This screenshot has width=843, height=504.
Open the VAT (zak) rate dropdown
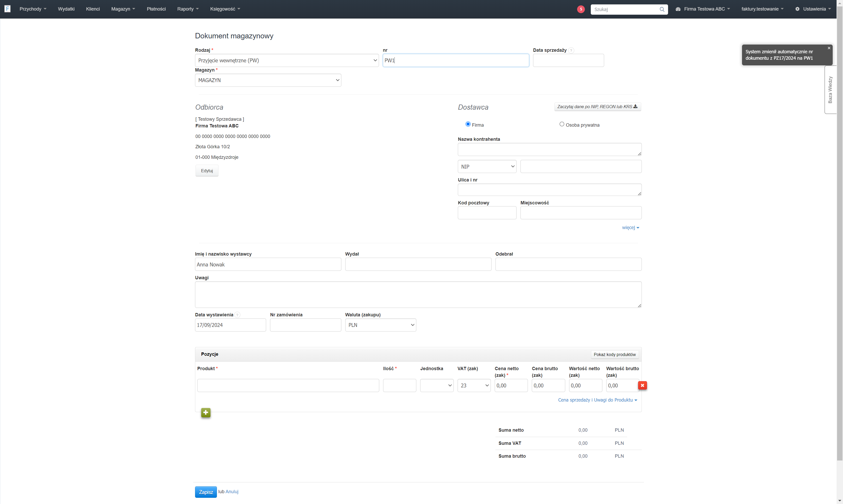474,386
